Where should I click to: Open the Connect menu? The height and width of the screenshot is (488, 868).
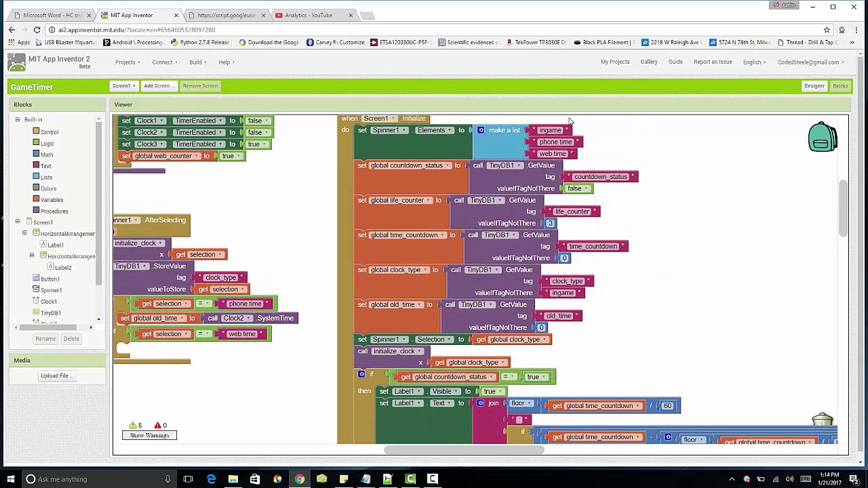165,62
